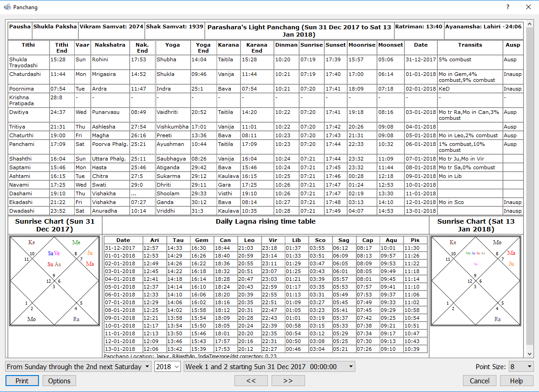Select the Ekadashi tithi cell
This screenshot has width=539, height=392.
[x=28, y=202]
